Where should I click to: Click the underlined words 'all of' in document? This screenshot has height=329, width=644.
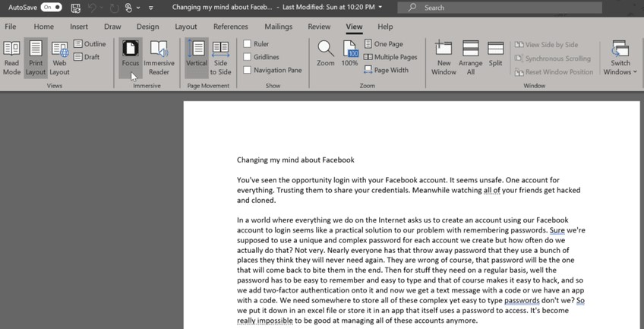point(491,191)
